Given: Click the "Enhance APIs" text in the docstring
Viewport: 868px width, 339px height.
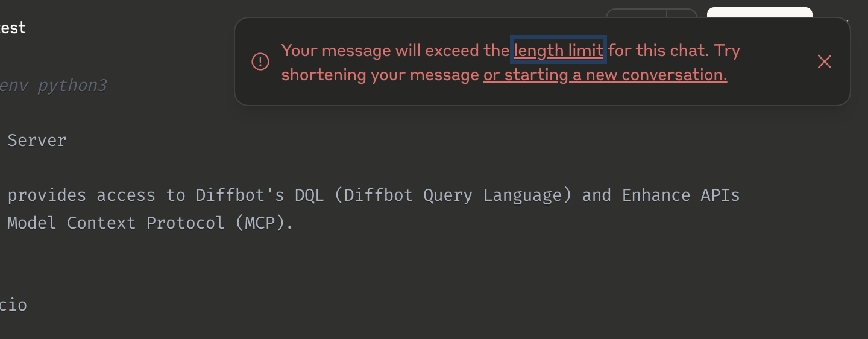Looking at the screenshot, I should click(x=681, y=195).
